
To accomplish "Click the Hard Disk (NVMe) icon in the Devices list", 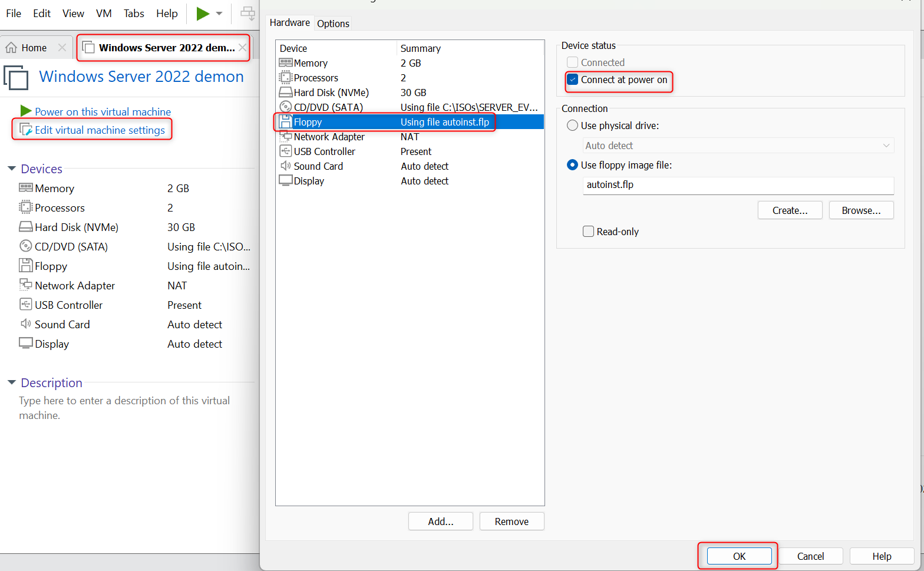I will [25, 227].
